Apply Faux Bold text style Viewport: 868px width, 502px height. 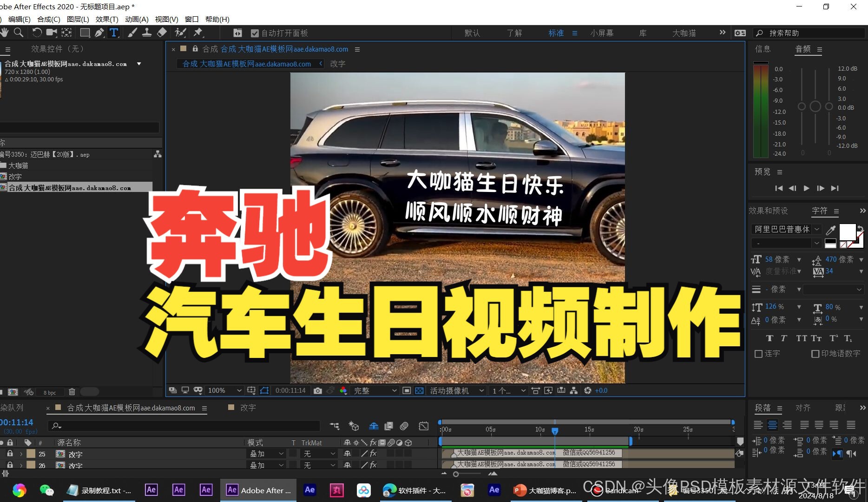(770, 338)
